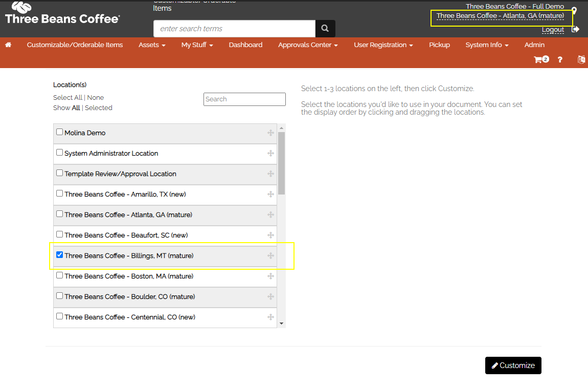
Task: Click the Template Review/Approval Location drag handle
Action: [271, 174]
